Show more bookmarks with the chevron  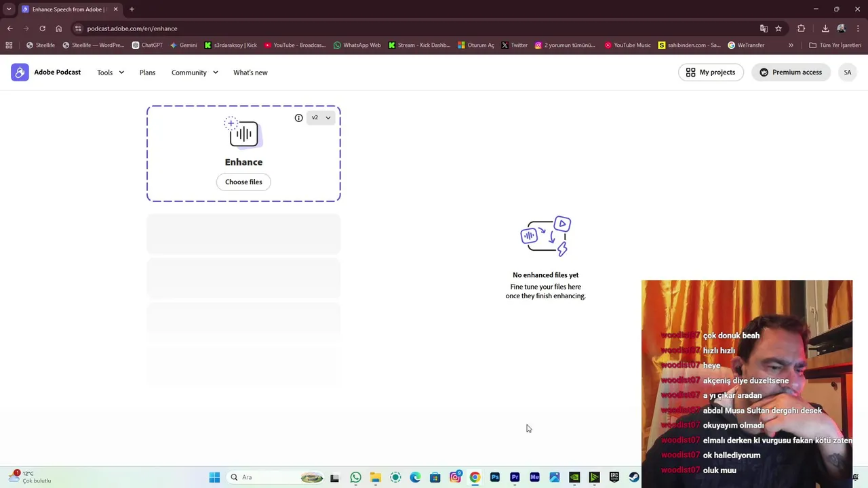coord(791,45)
